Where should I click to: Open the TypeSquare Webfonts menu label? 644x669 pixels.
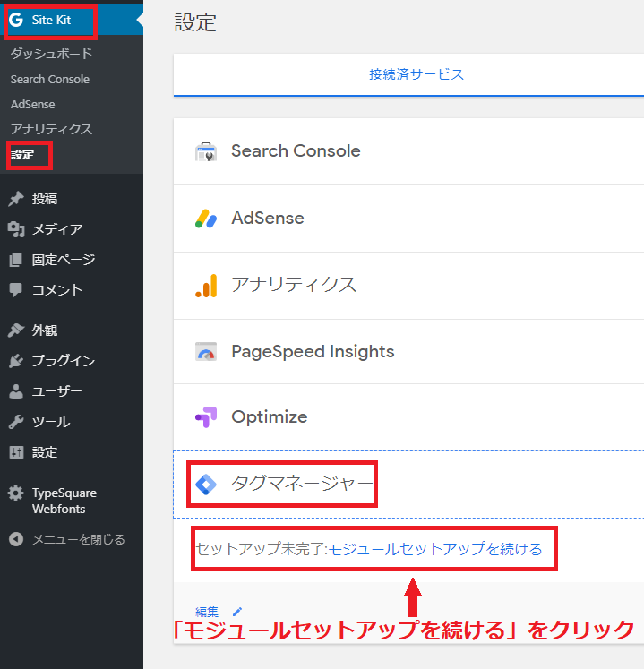pos(64,501)
